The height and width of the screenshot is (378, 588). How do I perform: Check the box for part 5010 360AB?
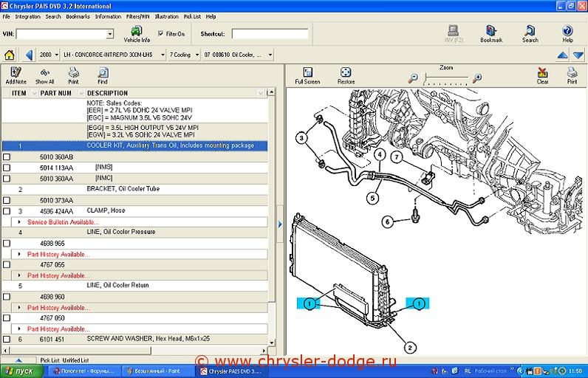point(7,157)
